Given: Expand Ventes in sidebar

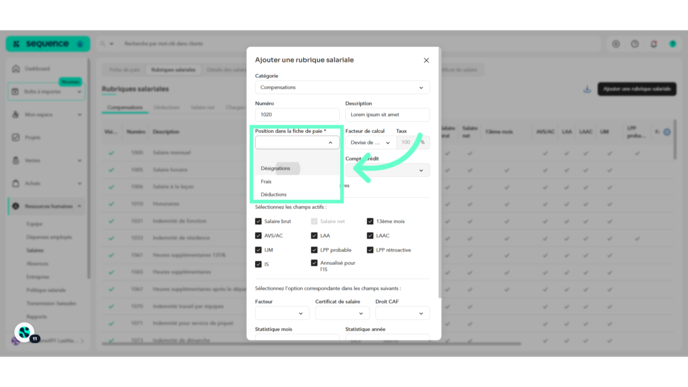Looking at the screenshot, I should (46, 161).
